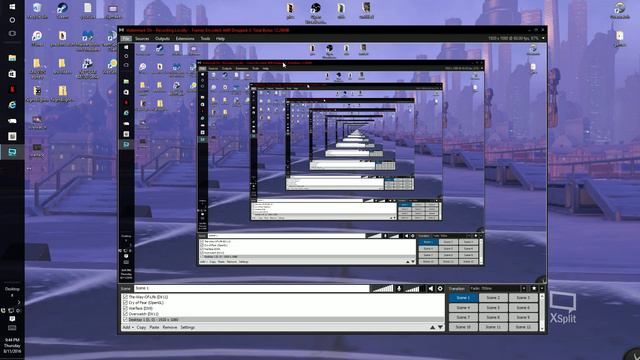Switch to Scene 8

493,317
